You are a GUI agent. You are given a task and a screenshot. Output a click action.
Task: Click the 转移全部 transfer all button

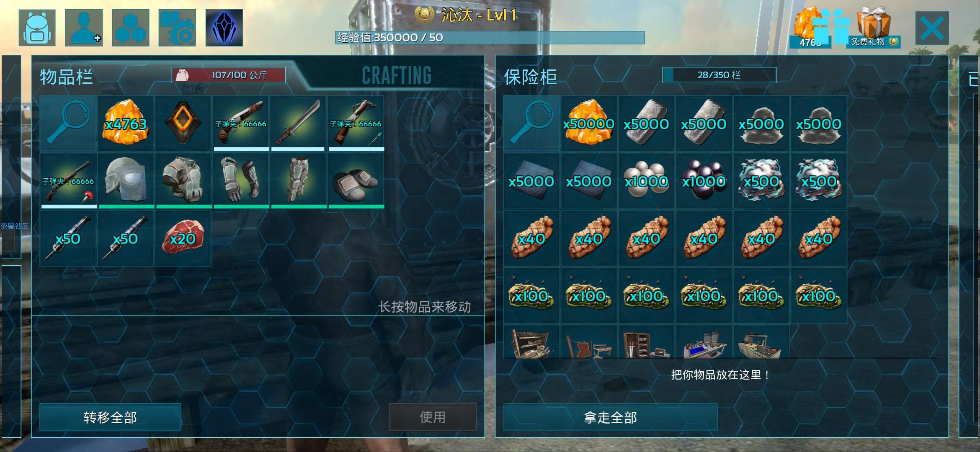coord(110,417)
